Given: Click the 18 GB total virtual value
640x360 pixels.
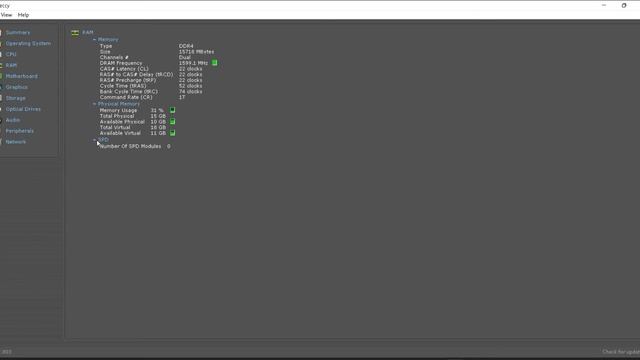Looking at the screenshot, I should point(158,128).
